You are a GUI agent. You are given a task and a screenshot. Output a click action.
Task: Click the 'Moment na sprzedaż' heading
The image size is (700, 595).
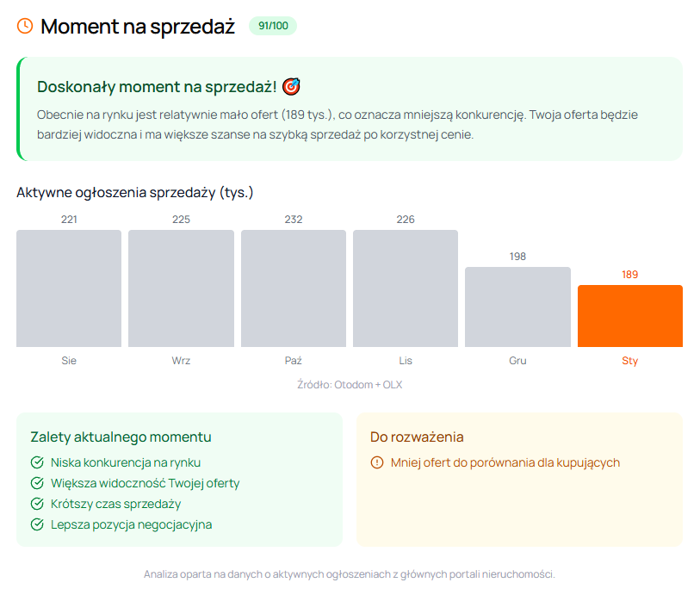pyautogui.click(x=138, y=27)
